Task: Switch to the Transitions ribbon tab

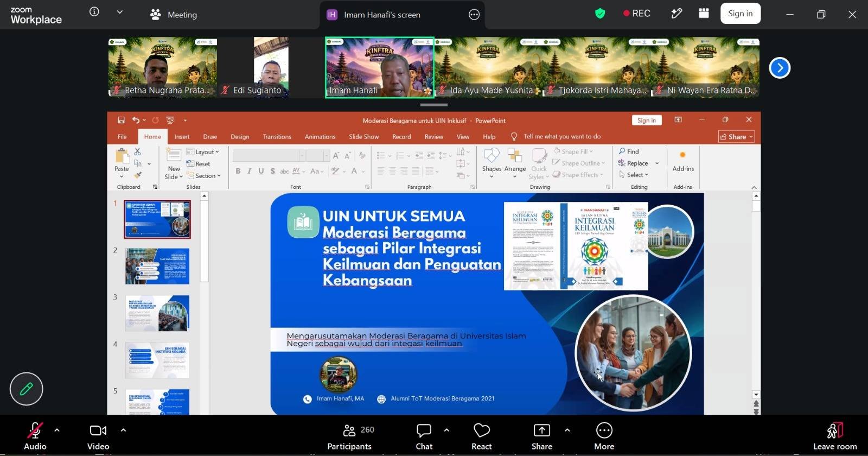Action: point(277,137)
